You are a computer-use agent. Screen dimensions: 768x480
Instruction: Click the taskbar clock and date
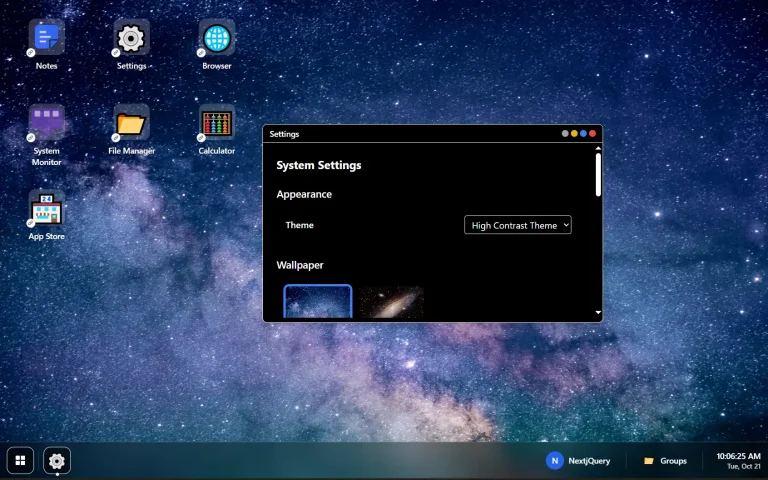point(738,460)
